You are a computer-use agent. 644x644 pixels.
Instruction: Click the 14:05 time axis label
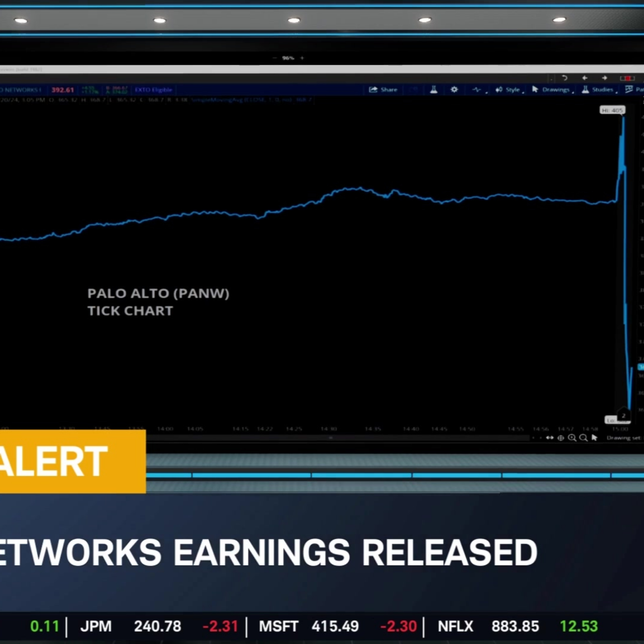pyautogui.click(x=195, y=429)
